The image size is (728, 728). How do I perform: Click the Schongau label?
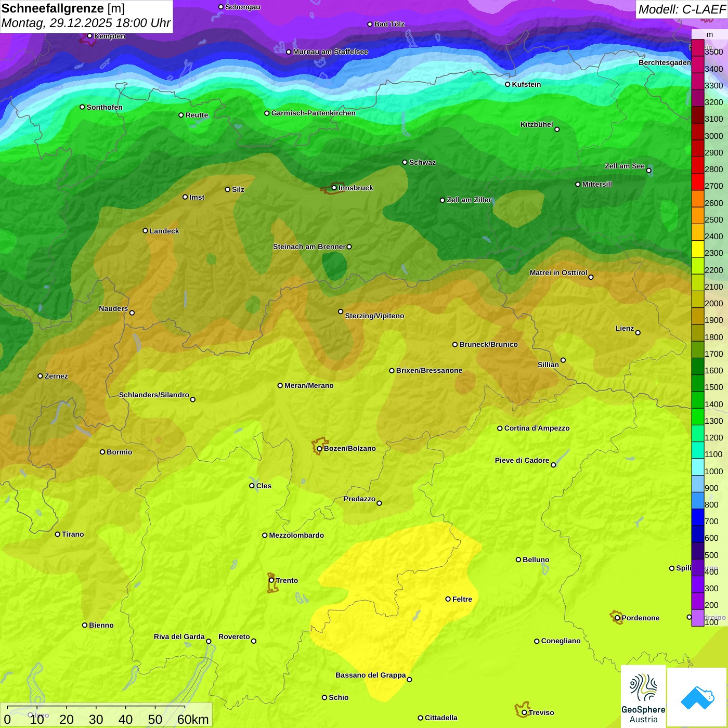(243, 7)
